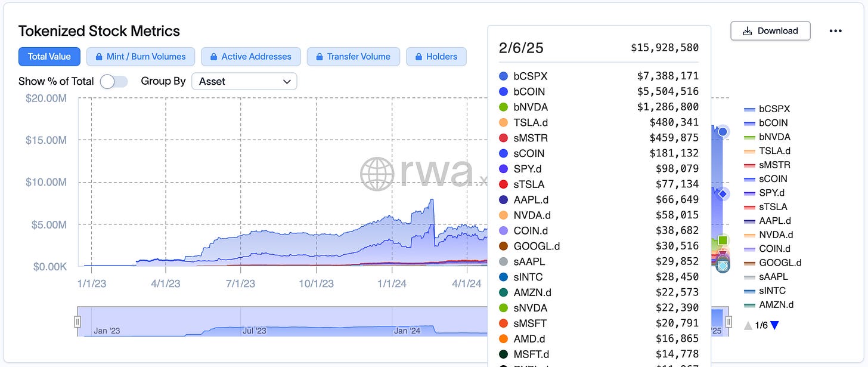Click the lock icon on Holders tab
Image resolution: width=868 pixels, height=367 pixels.
(417, 57)
